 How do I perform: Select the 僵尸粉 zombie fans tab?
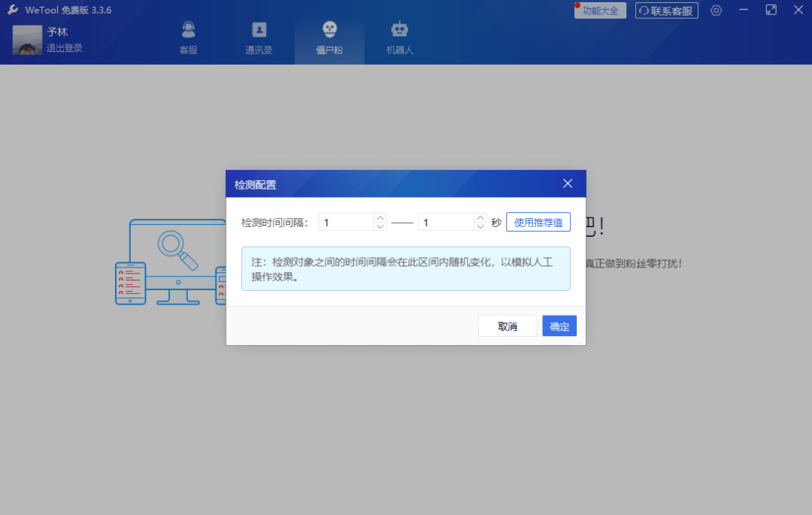pyautogui.click(x=329, y=38)
